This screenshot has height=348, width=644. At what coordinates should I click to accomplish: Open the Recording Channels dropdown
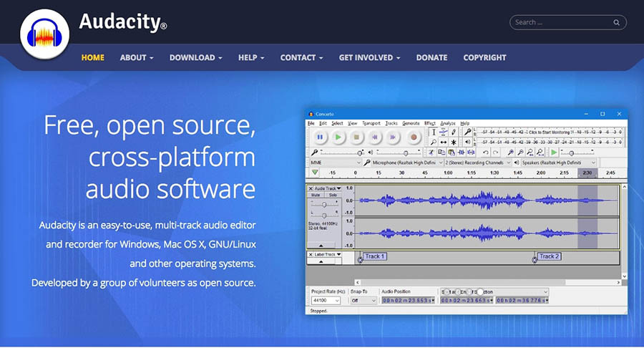click(x=478, y=163)
